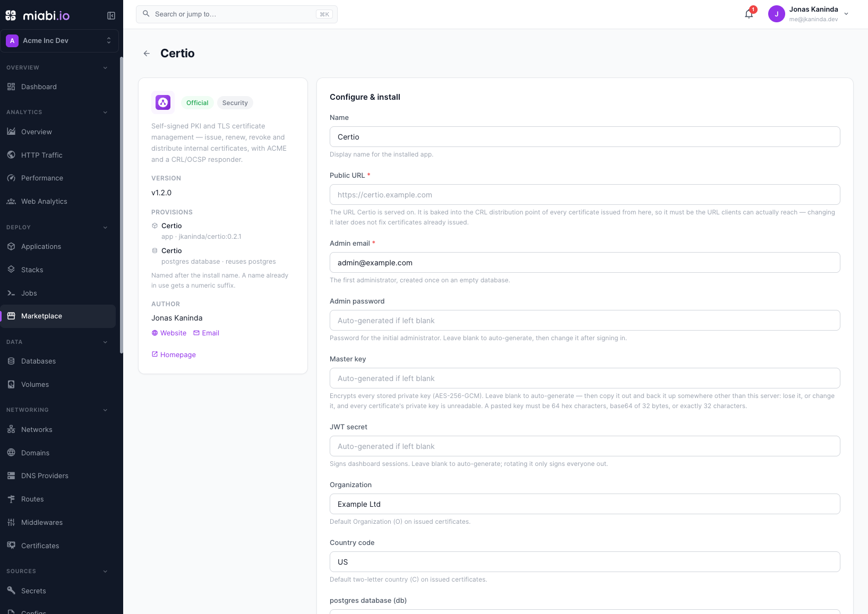Open the notifications bell
This screenshot has height=614, width=868.
coord(749,14)
